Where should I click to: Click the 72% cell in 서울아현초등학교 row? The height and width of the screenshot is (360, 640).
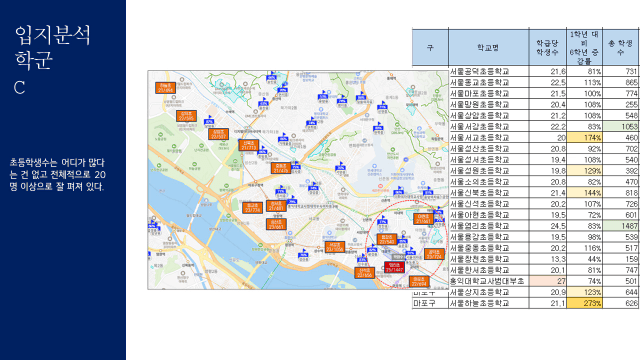[x=584, y=215]
